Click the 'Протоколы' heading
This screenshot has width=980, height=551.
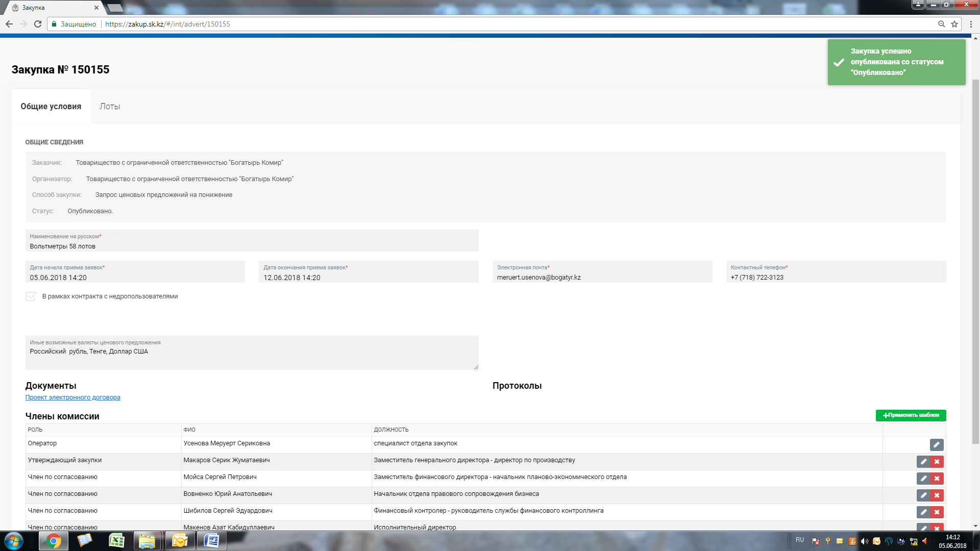coord(517,386)
